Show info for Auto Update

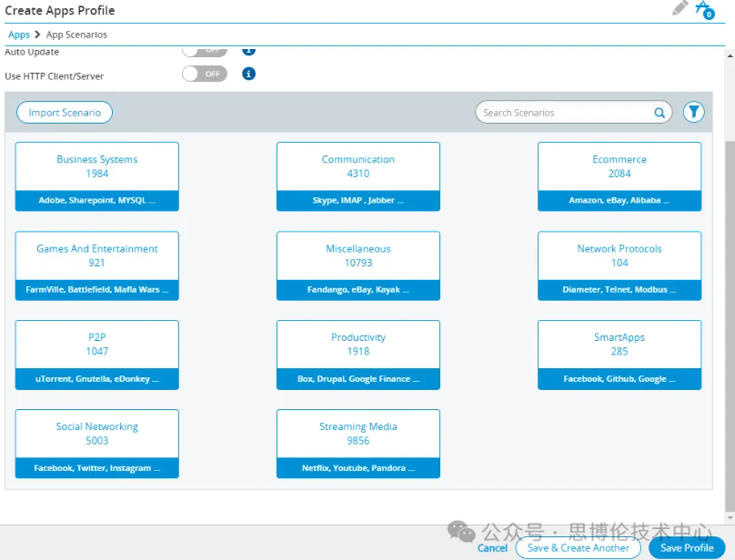248,51
